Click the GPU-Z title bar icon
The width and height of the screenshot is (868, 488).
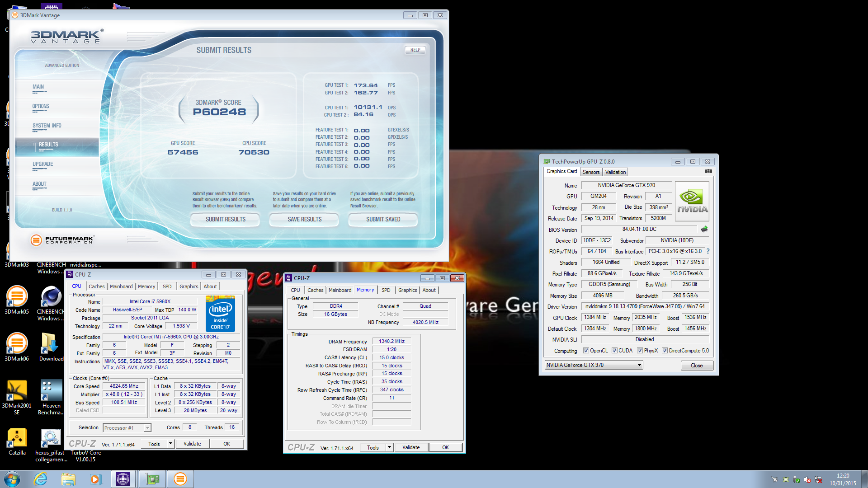[547, 161]
